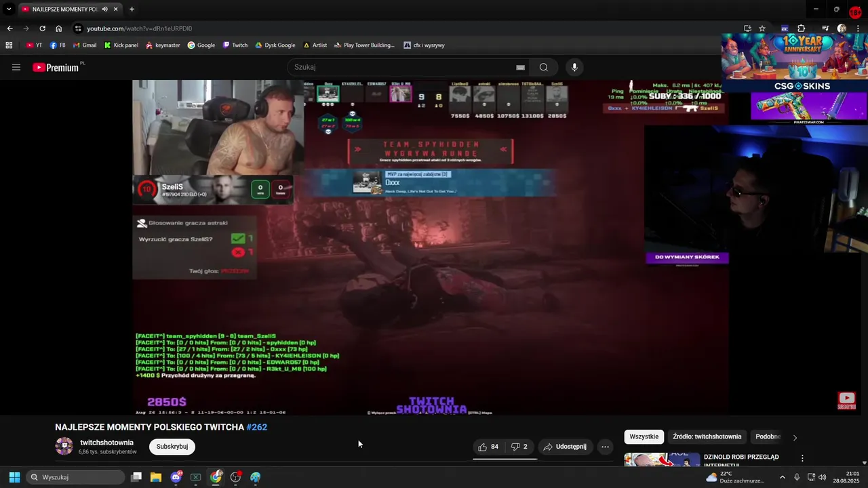This screenshot has width=868, height=488.
Task: Share the video via Udostępnij button
Action: [566, 447]
